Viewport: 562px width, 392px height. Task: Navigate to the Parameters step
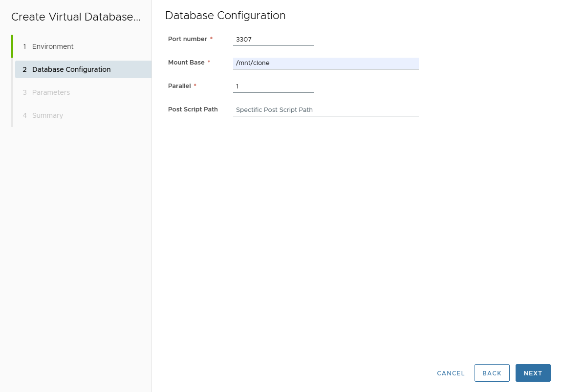[50, 92]
